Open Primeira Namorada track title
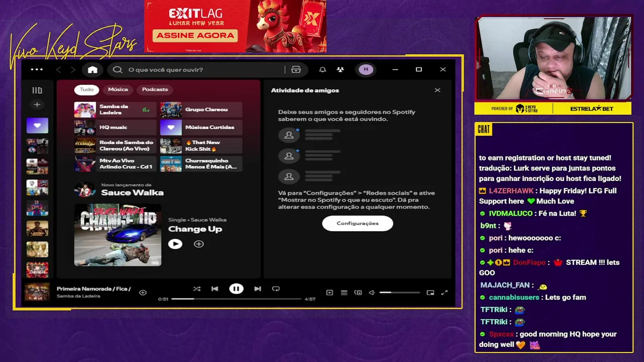The height and width of the screenshot is (362, 644). (x=94, y=289)
